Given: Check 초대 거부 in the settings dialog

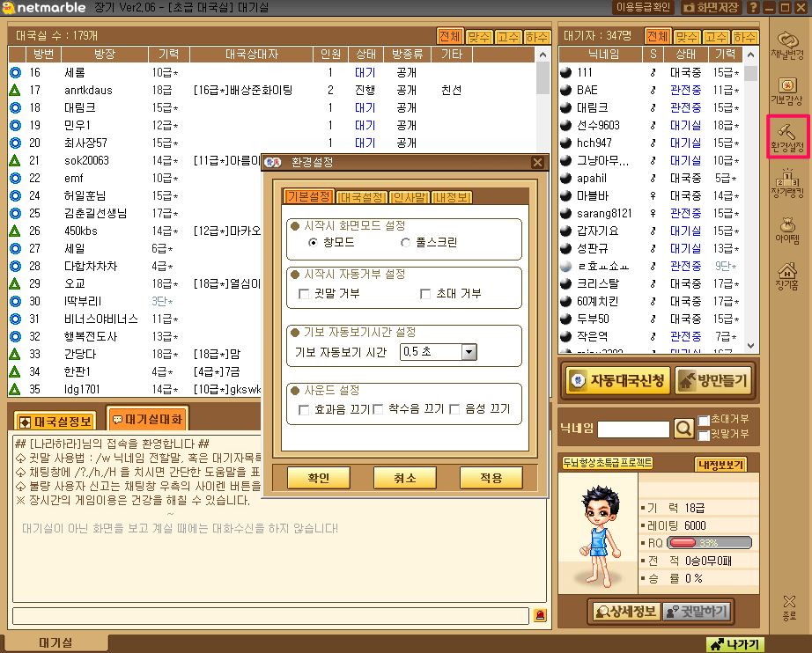Looking at the screenshot, I should pyautogui.click(x=425, y=294).
